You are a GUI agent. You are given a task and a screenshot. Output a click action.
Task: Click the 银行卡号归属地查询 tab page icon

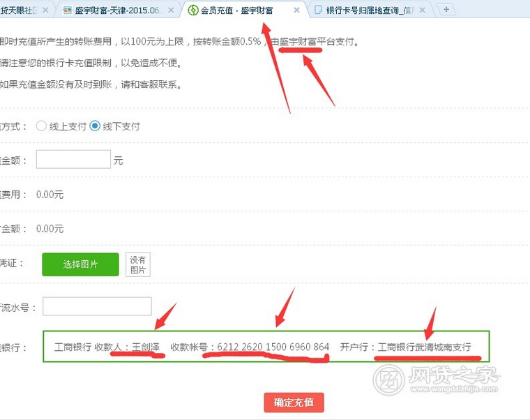coord(318,10)
